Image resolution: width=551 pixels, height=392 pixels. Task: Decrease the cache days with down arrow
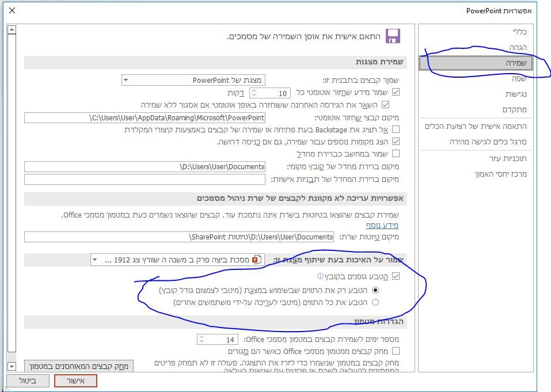pyautogui.click(x=202, y=342)
